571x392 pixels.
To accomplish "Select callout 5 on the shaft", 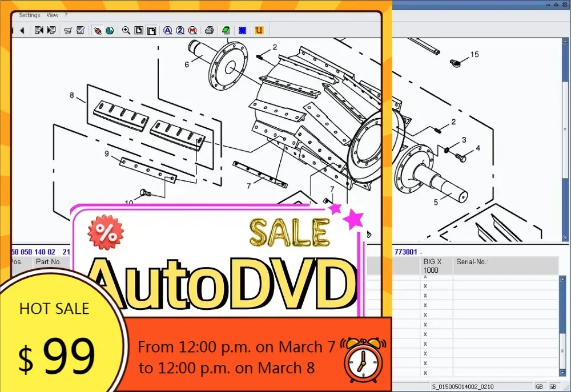I will [436, 203].
